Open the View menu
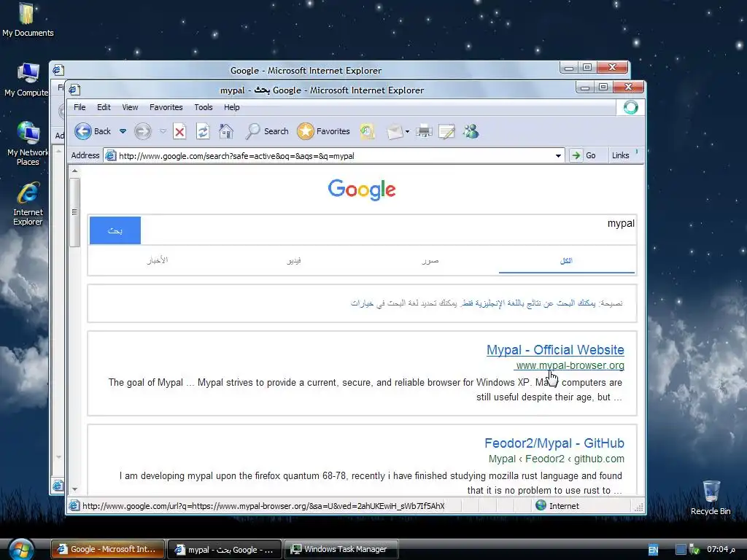Viewport: 747px width, 560px height. pyautogui.click(x=130, y=107)
